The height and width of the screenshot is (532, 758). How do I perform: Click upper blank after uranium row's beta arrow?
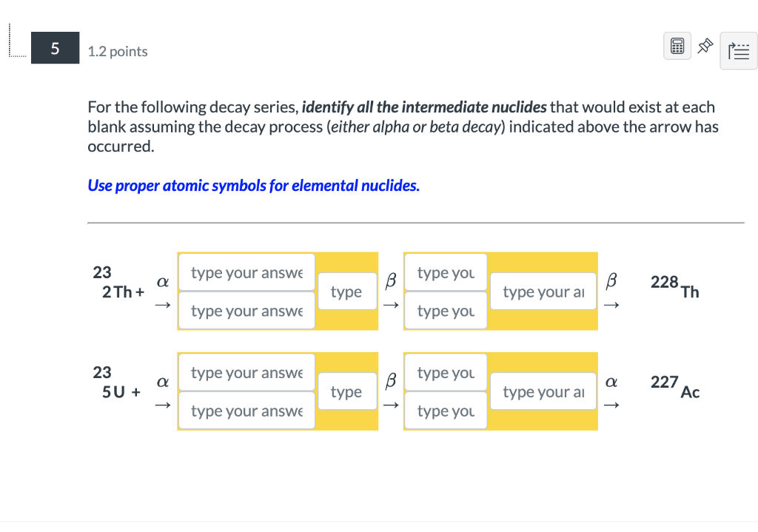point(445,373)
